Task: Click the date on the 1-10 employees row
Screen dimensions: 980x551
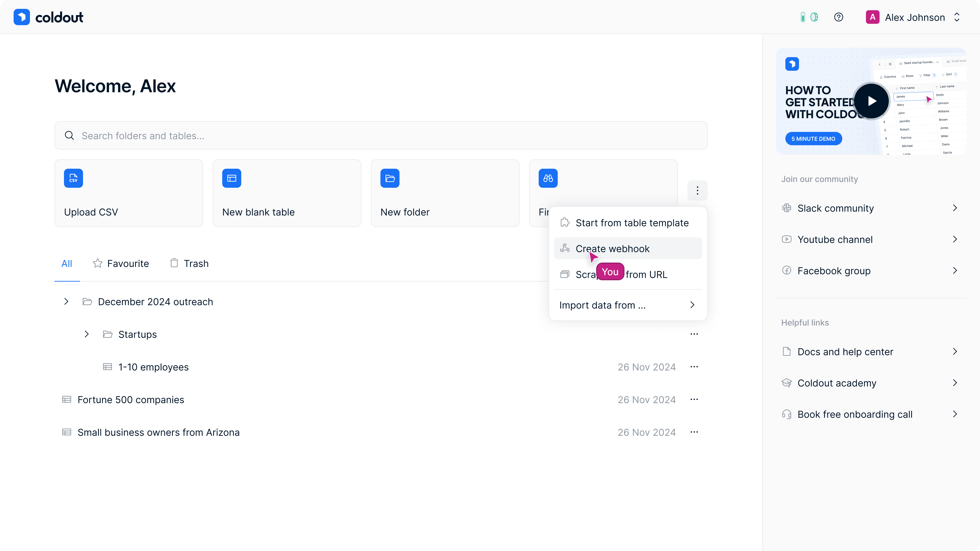Action: pos(647,367)
